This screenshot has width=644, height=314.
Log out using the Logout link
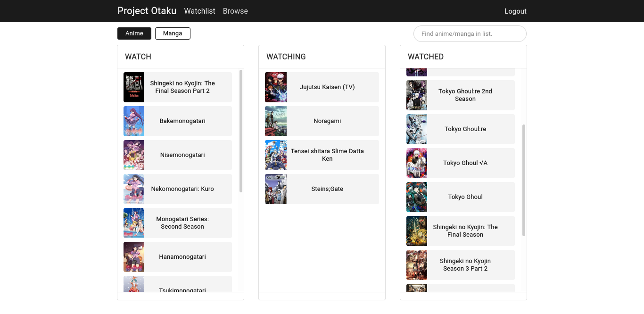point(515,11)
